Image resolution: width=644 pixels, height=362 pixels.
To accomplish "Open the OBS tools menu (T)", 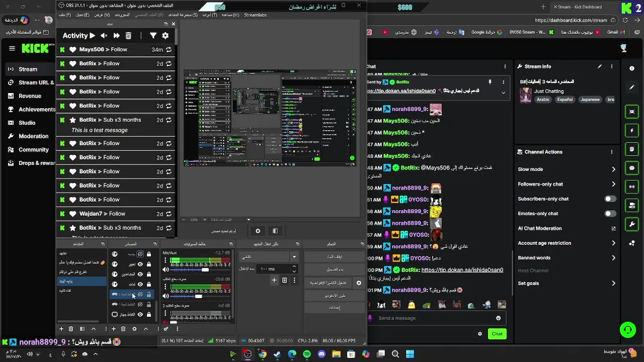I will pos(210,15).
